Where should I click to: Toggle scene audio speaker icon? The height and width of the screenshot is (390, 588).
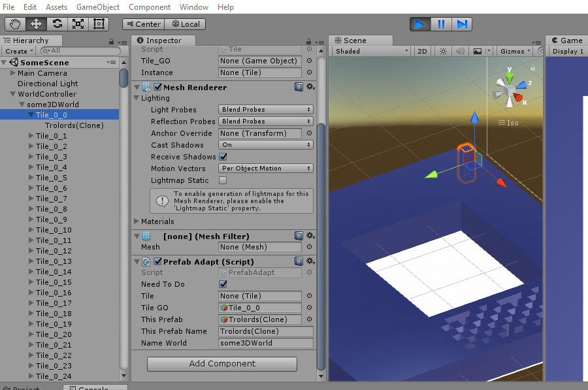tap(460, 52)
